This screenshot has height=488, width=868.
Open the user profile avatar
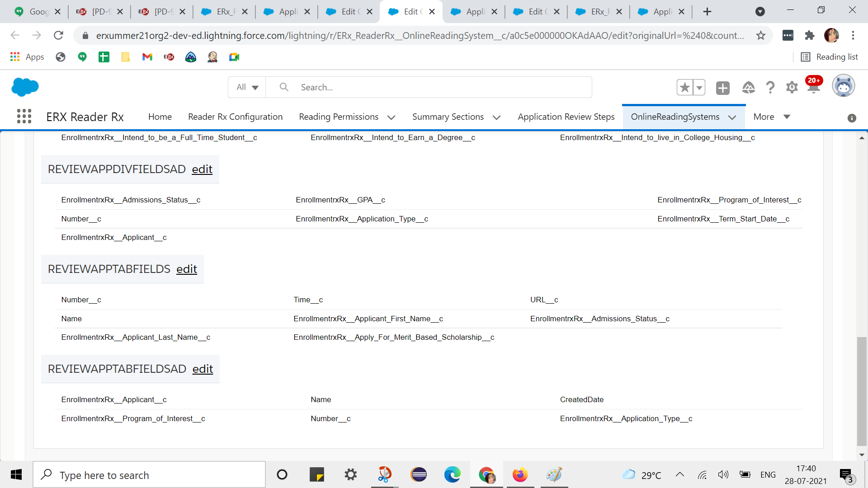[843, 86]
